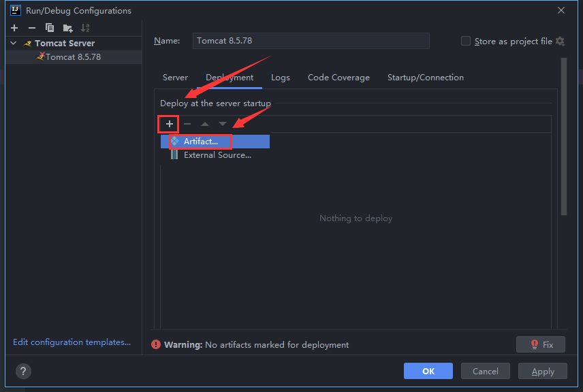Click the Tomcat Server category icon

[27, 44]
